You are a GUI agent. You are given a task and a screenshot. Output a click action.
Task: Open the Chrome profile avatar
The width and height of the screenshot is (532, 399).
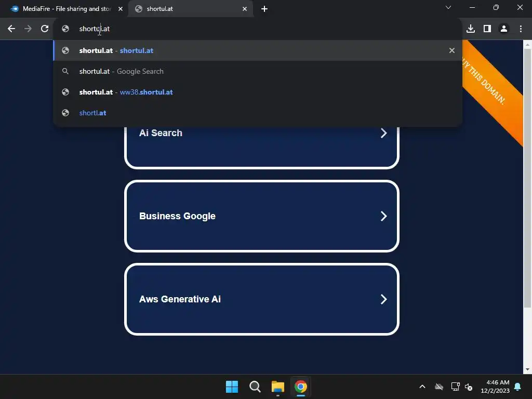pos(504,29)
